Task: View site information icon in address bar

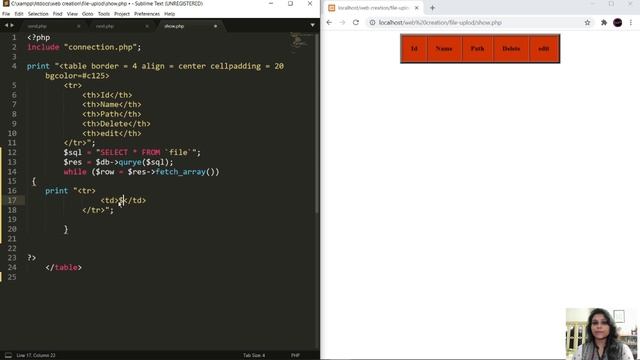Action: (x=372, y=23)
